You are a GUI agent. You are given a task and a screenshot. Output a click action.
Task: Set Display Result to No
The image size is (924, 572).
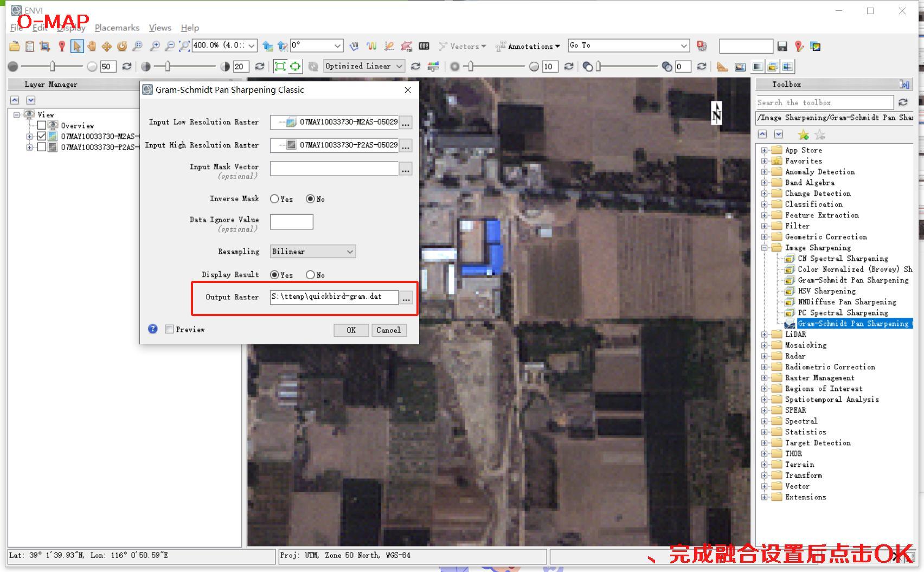click(x=310, y=275)
